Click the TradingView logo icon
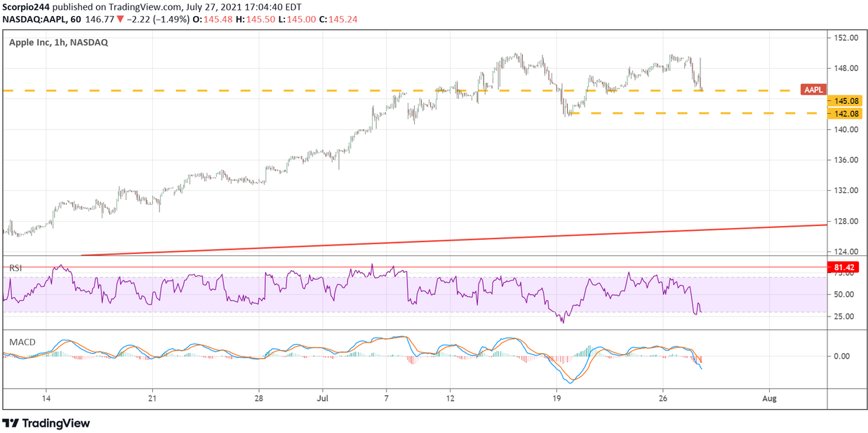 click(11, 423)
